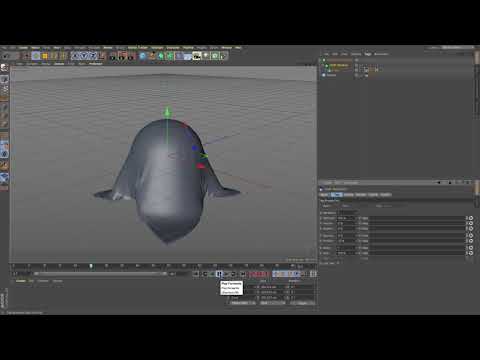Open the Tags menu in Object Manager
The width and height of the screenshot is (480, 360).
pyautogui.click(x=368, y=54)
